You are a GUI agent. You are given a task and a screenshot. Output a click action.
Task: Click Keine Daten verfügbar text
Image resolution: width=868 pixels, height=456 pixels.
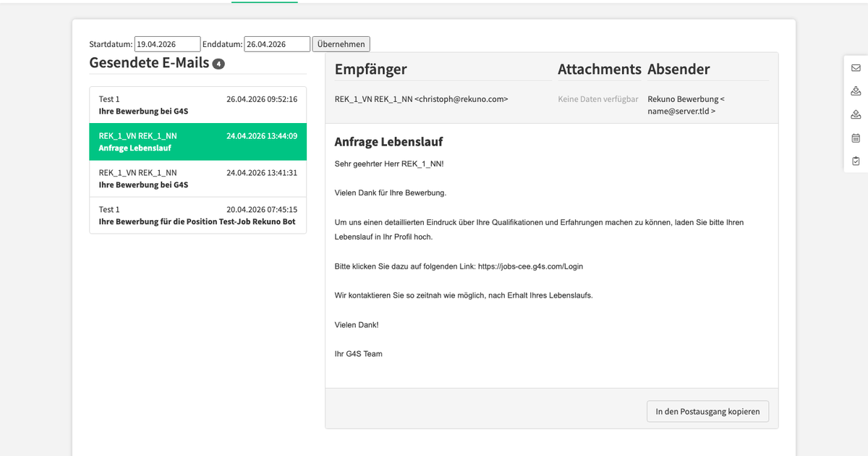point(598,99)
